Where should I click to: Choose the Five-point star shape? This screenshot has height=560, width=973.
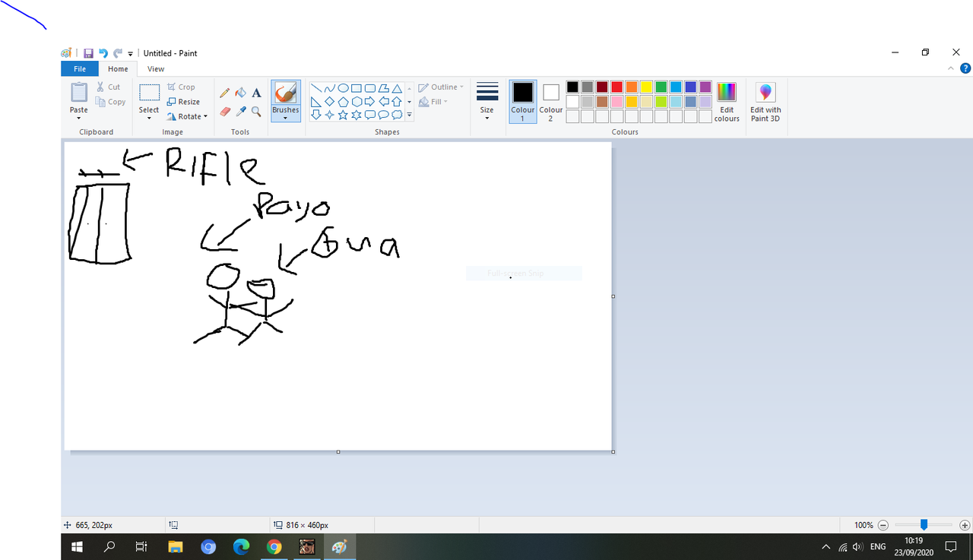(343, 115)
